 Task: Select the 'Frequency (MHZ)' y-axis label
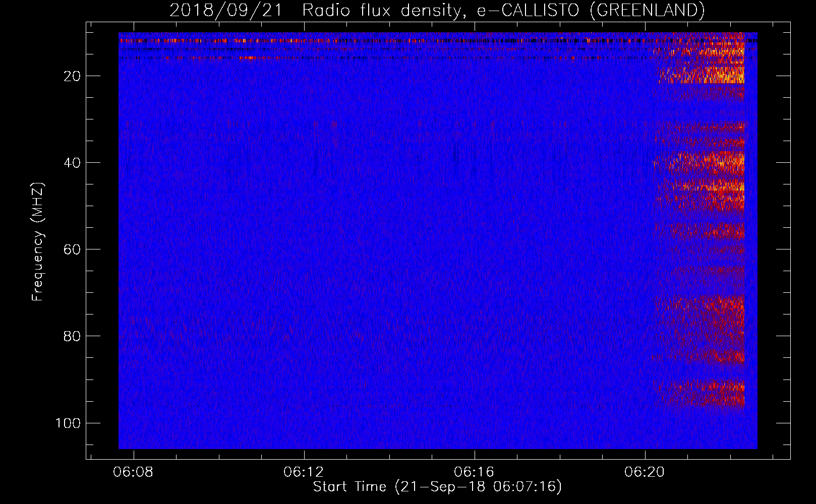pyautogui.click(x=38, y=242)
